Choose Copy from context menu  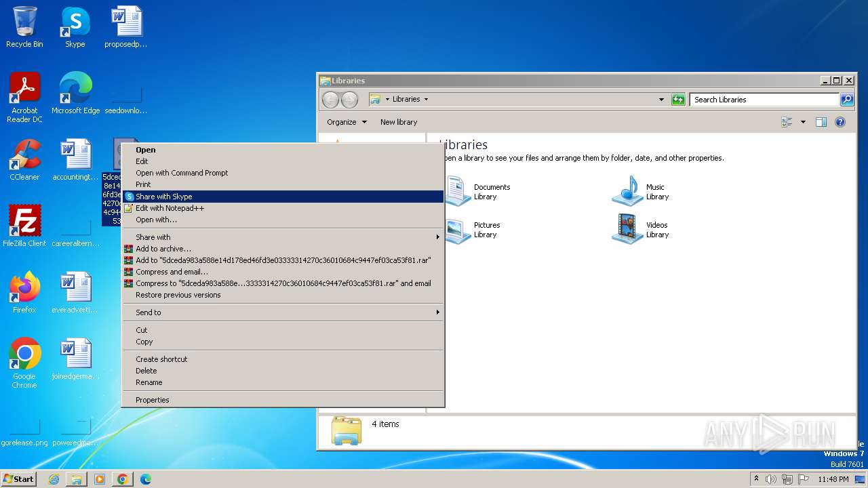coord(282,342)
